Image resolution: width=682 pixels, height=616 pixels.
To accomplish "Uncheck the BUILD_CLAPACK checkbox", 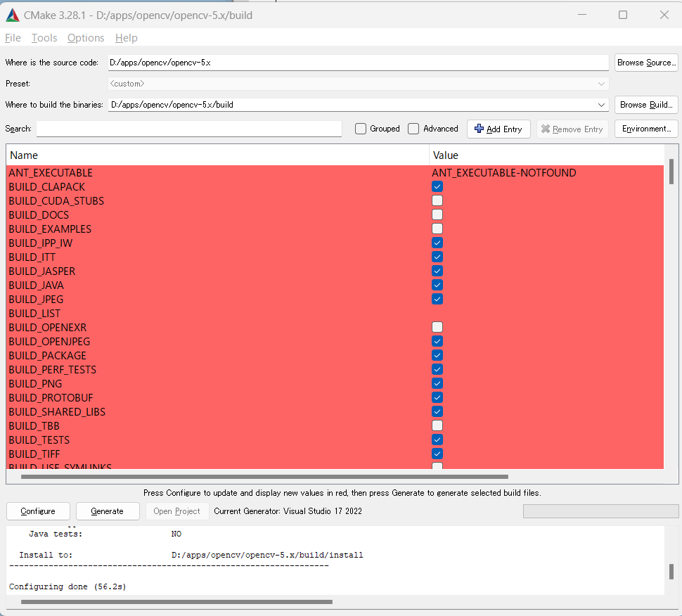I will pos(437,186).
